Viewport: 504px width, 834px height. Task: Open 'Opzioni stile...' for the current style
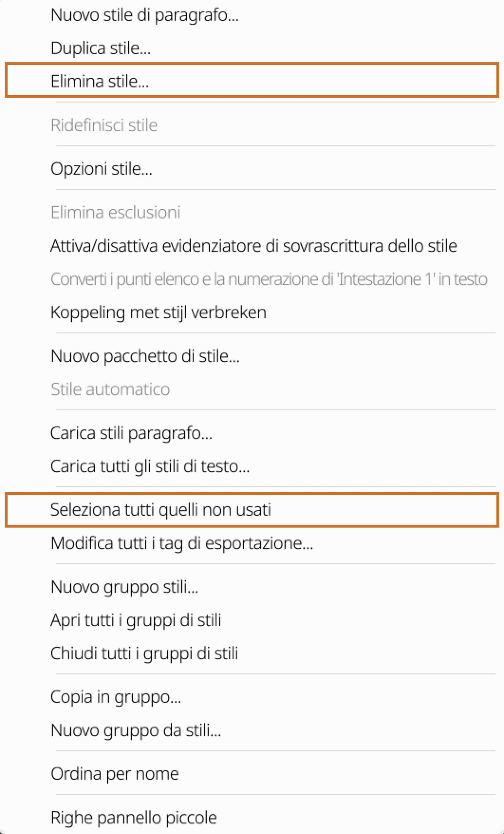coord(102,169)
